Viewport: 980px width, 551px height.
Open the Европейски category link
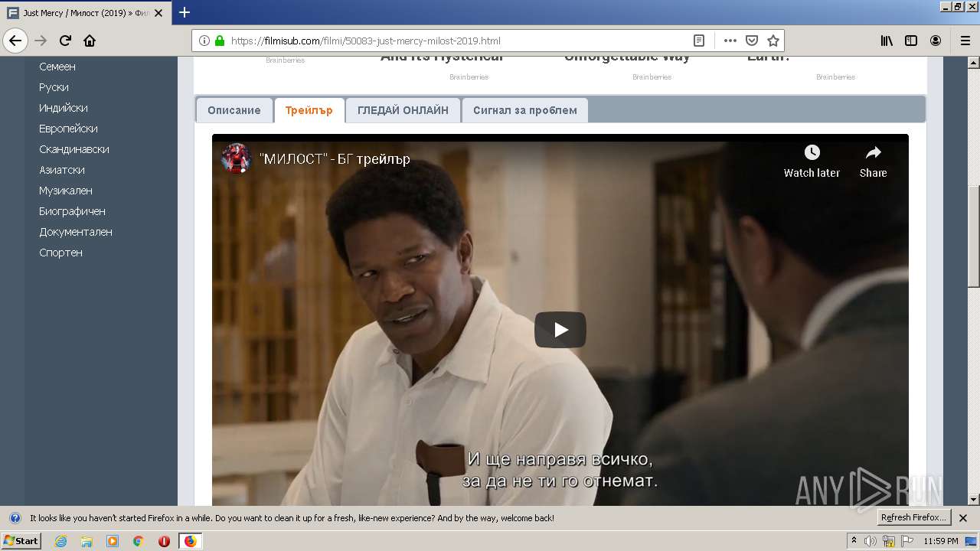point(68,129)
